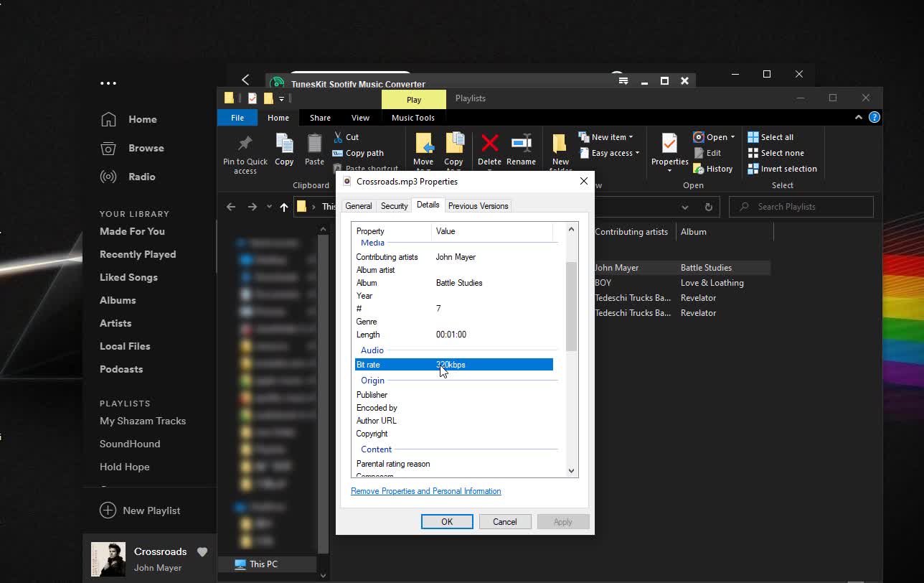Click the red Delete ribbon button

click(x=489, y=149)
